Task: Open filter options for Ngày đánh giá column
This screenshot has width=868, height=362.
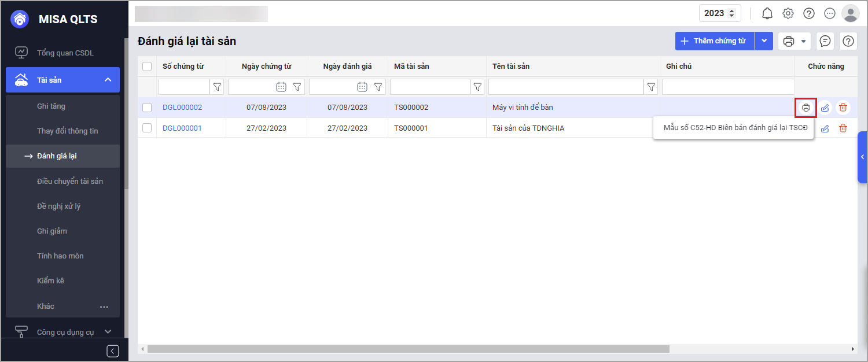Action: pos(378,87)
